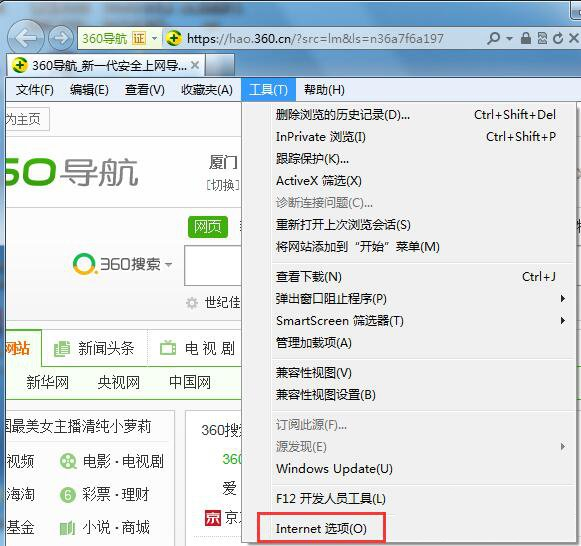Open the 收藏夹(A) menu

[207, 90]
